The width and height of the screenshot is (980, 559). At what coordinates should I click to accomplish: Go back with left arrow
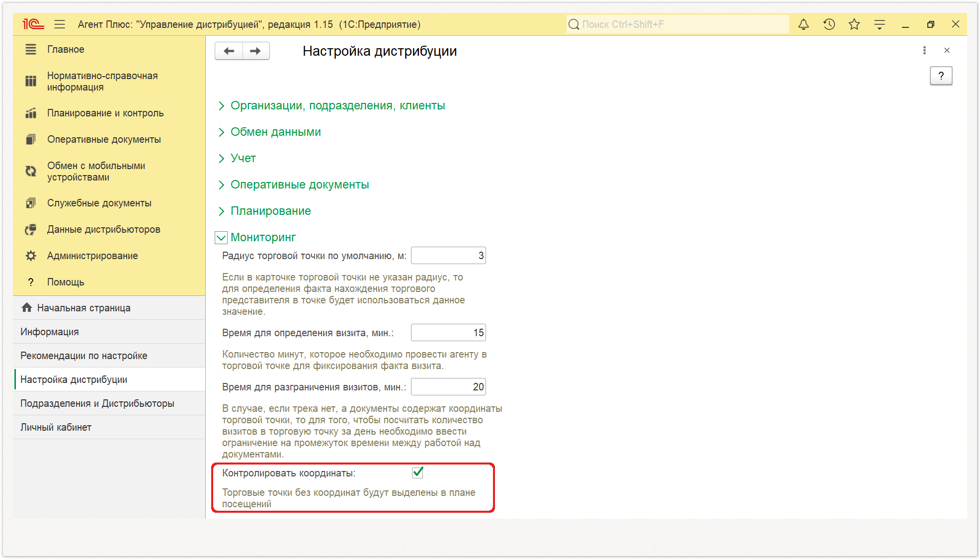pos(229,51)
